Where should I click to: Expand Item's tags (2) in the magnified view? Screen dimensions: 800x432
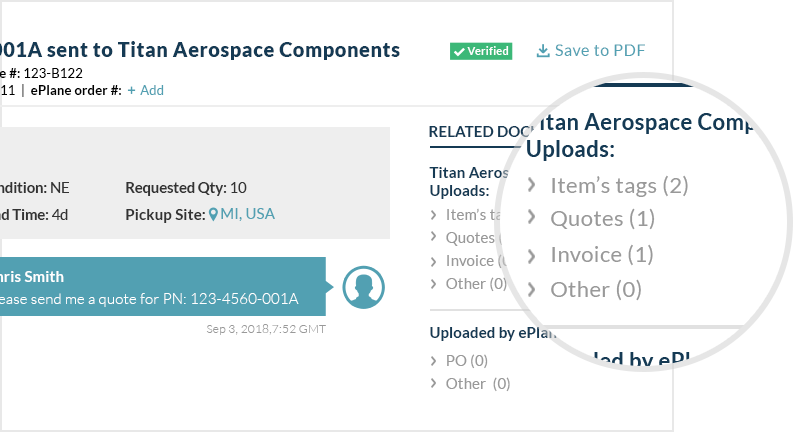click(x=608, y=185)
